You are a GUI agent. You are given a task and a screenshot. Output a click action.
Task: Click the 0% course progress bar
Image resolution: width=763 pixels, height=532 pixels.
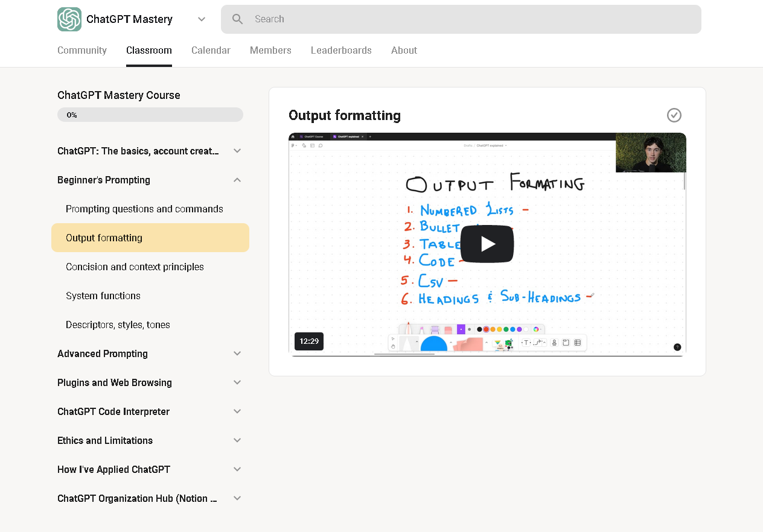(x=150, y=115)
